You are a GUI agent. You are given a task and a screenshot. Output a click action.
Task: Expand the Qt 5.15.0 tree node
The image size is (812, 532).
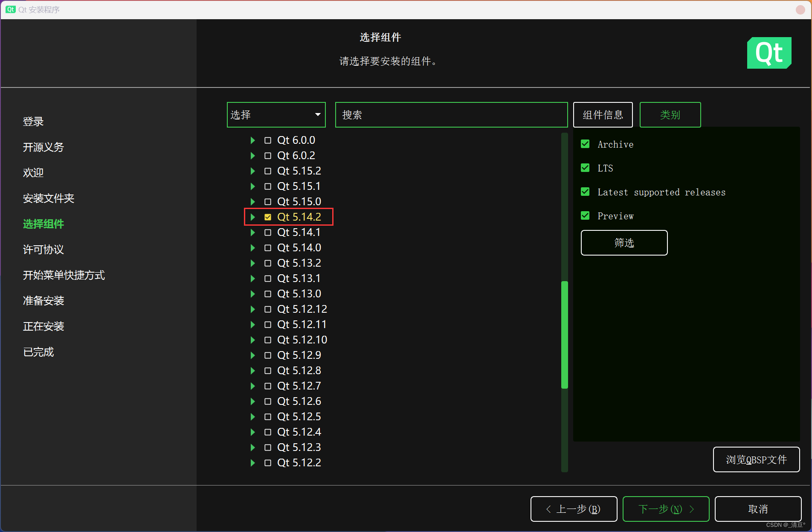(252, 202)
